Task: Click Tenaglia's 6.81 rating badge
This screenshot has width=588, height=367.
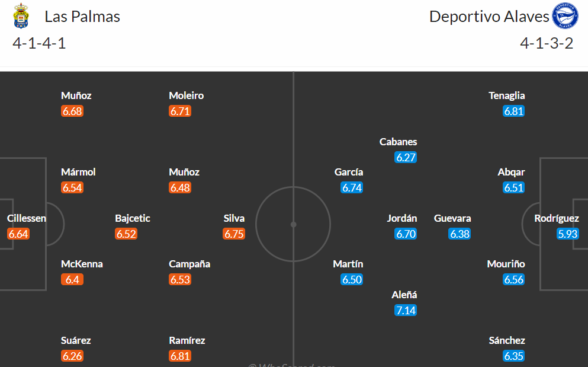Action: point(513,111)
